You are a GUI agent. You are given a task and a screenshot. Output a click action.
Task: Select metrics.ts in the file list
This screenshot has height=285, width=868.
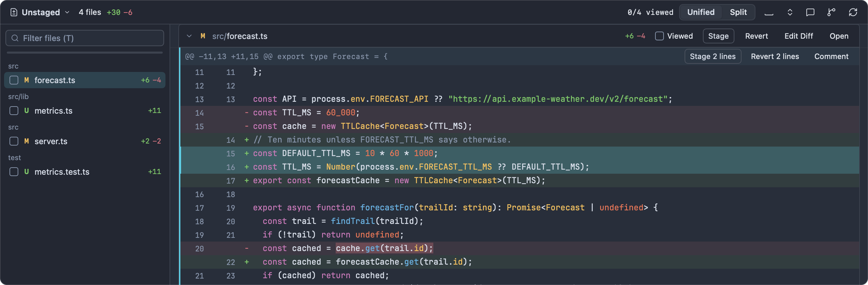pyautogui.click(x=85, y=111)
